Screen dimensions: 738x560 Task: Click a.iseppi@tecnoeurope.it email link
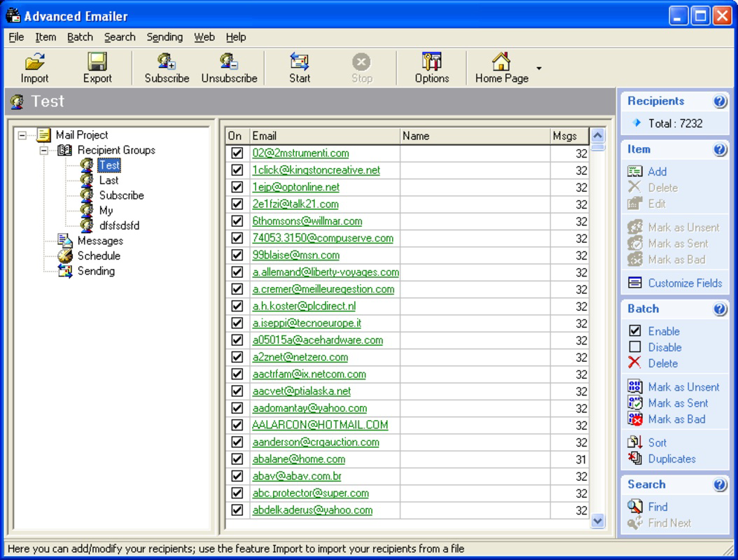[307, 323]
